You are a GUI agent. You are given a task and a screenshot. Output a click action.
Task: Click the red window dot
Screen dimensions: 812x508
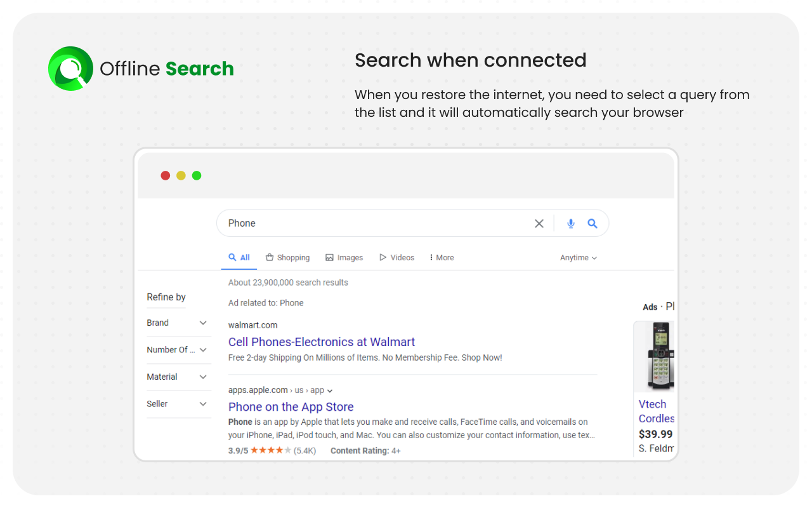click(x=166, y=175)
